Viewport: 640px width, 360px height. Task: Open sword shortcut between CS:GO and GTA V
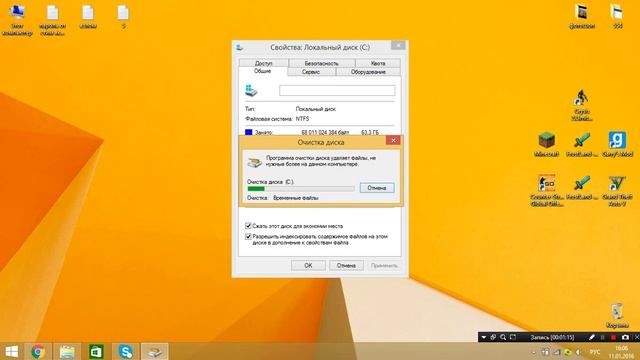point(582,188)
